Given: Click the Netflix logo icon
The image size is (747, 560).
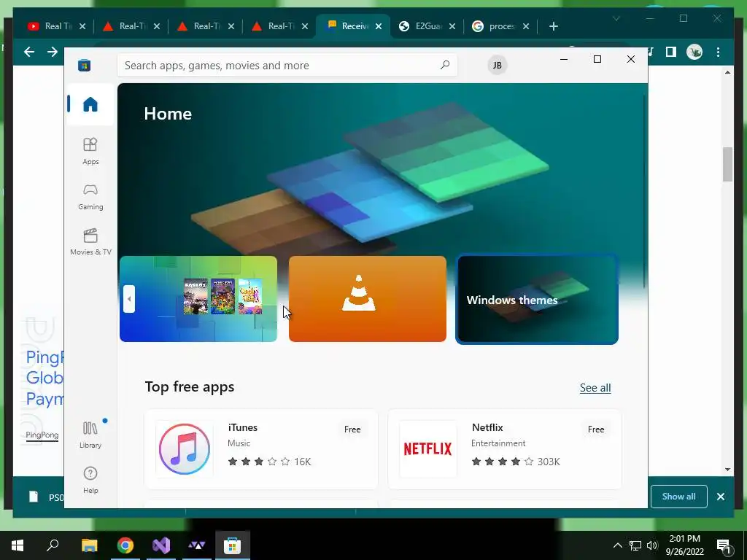Looking at the screenshot, I should (x=427, y=449).
